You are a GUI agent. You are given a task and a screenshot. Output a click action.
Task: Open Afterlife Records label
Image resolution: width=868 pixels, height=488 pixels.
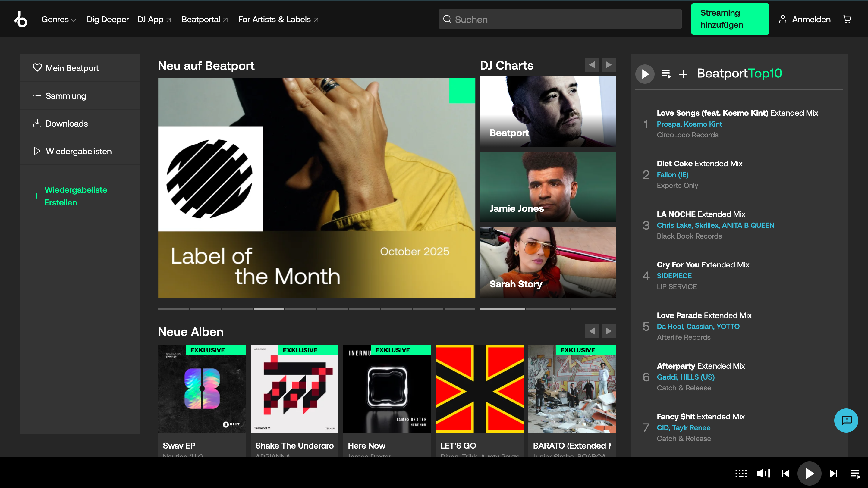(x=684, y=337)
